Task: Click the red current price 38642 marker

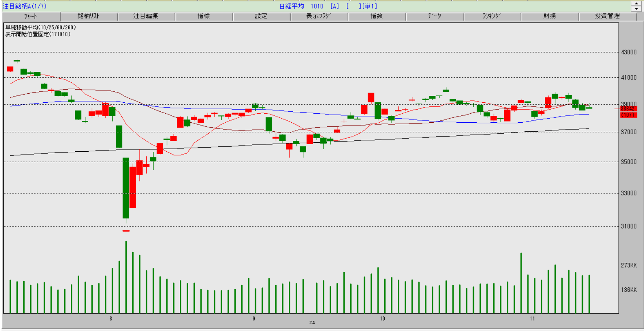Action: [628, 109]
